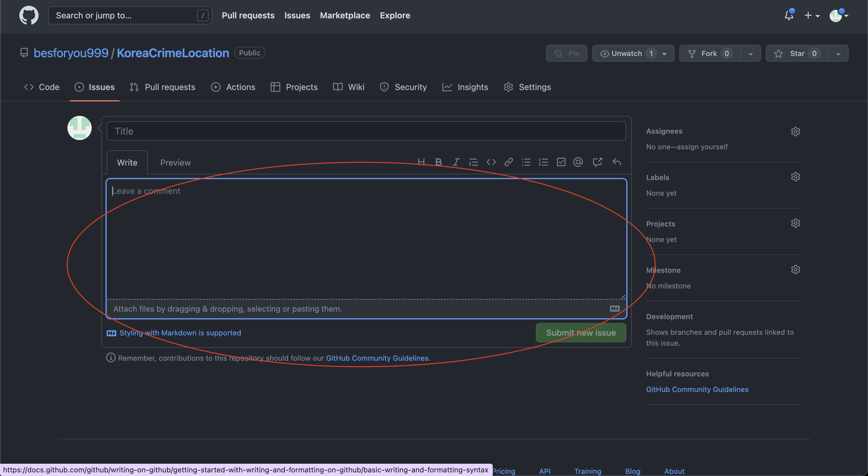Insert a saved reply using arrow icon
Image resolution: width=868 pixels, height=476 pixels.
click(x=617, y=162)
